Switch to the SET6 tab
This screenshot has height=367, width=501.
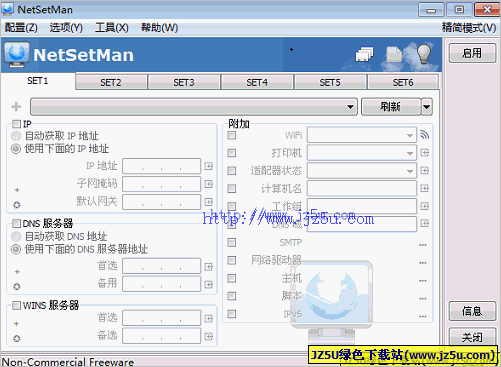403,82
